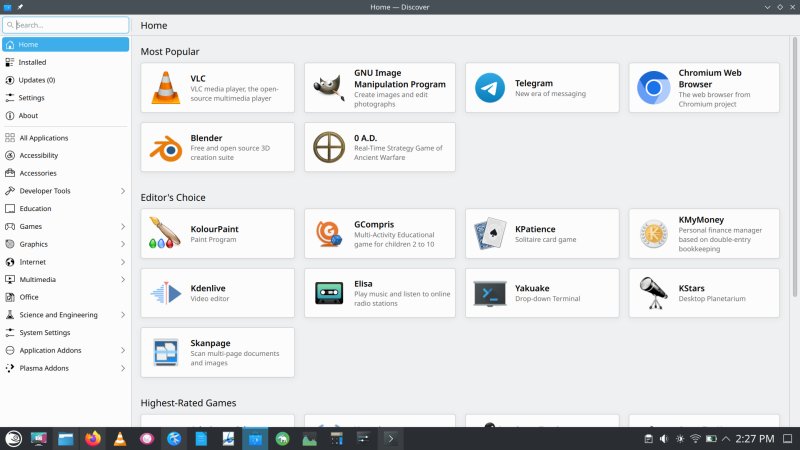This screenshot has height=450, width=800.
Task: Open Discover Settings page
Action: (65, 97)
